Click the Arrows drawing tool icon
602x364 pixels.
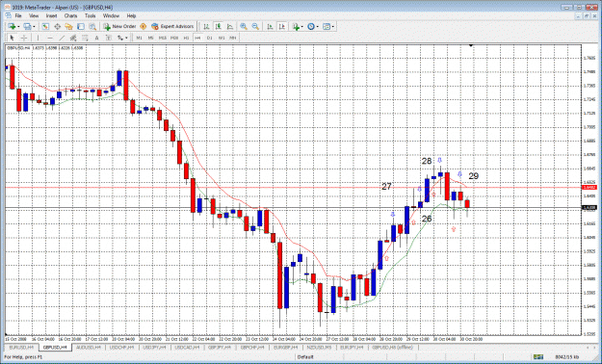(120, 38)
